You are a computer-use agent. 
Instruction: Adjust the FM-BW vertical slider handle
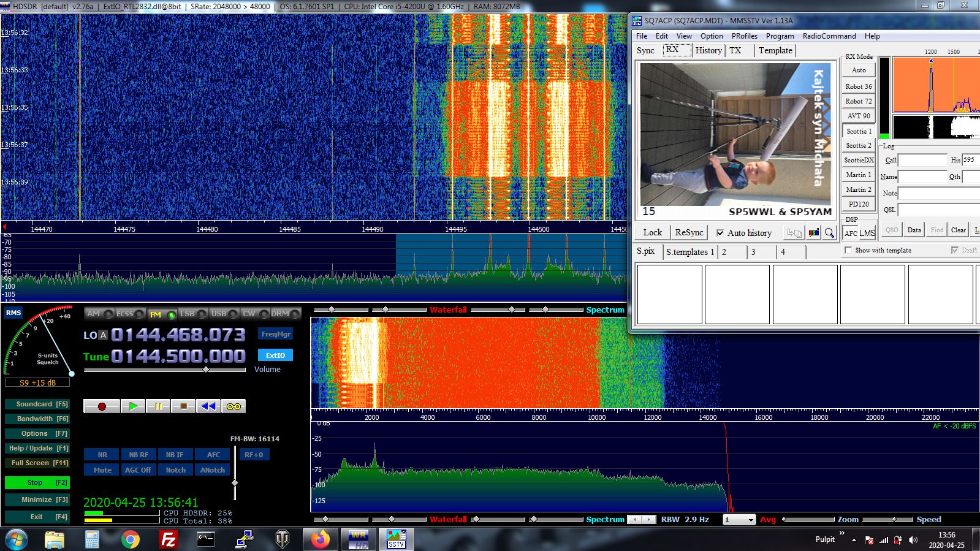[x=234, y=483]
